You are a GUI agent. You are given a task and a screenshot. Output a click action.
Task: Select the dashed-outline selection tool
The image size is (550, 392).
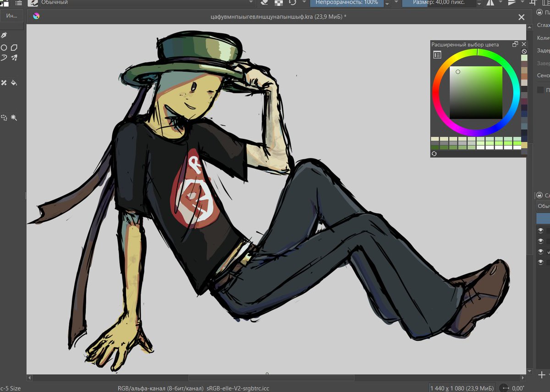(4, 118)
